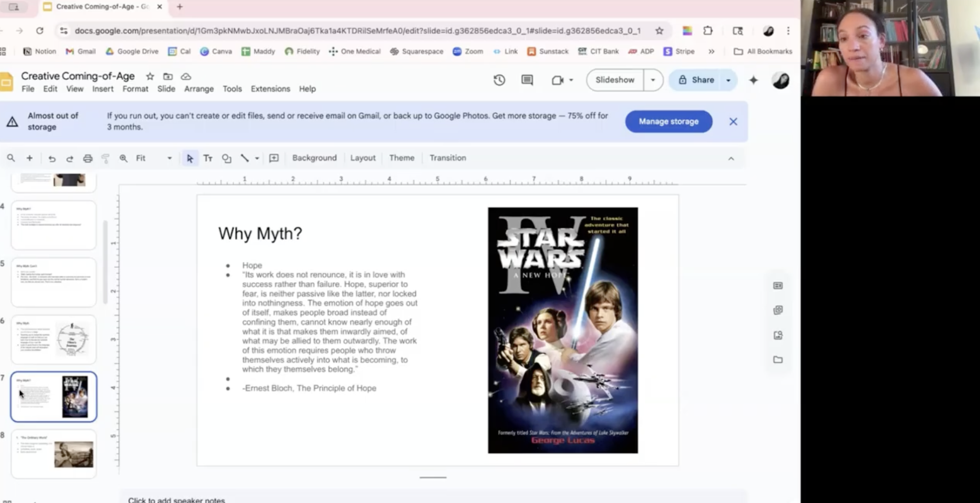This screenshot has width=980, height=503.
Task: Dismiss the storage warning banner
Action: [x=733, y=122]
